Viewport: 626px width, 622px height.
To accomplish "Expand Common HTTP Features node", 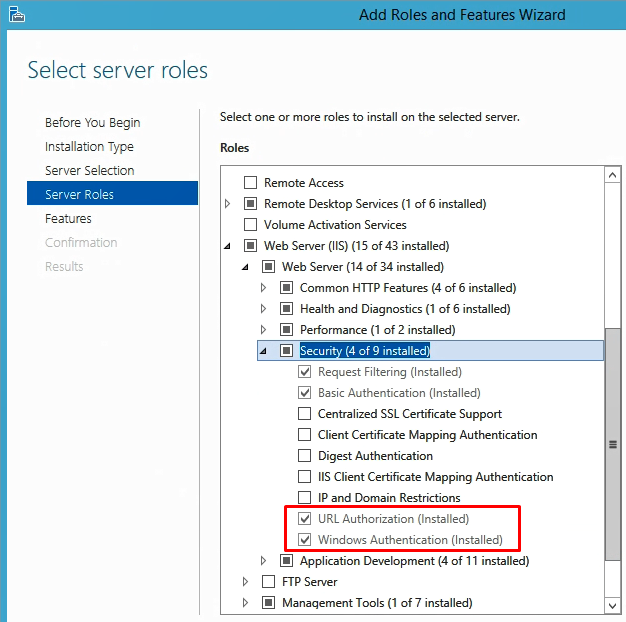I will 264,288.
